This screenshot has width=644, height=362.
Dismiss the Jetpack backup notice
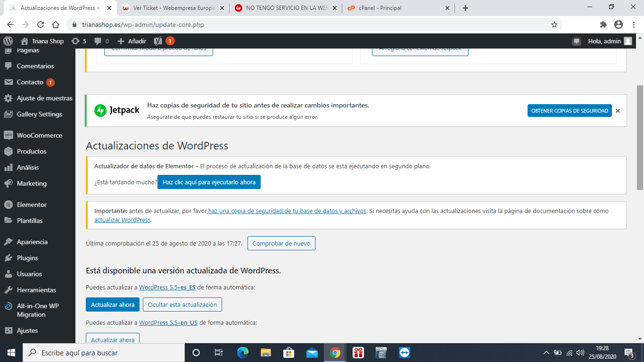point(618,111)
